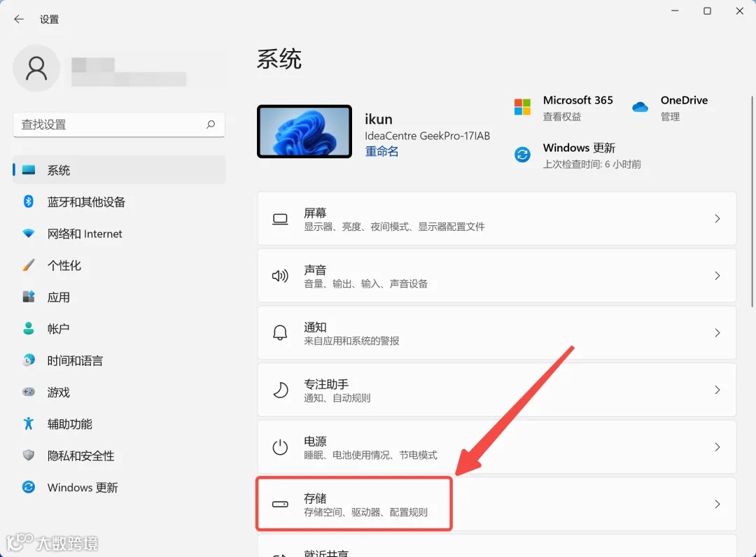756x557 pixels.
Task: Open 电源 using its right chevron
Action: 717,447
